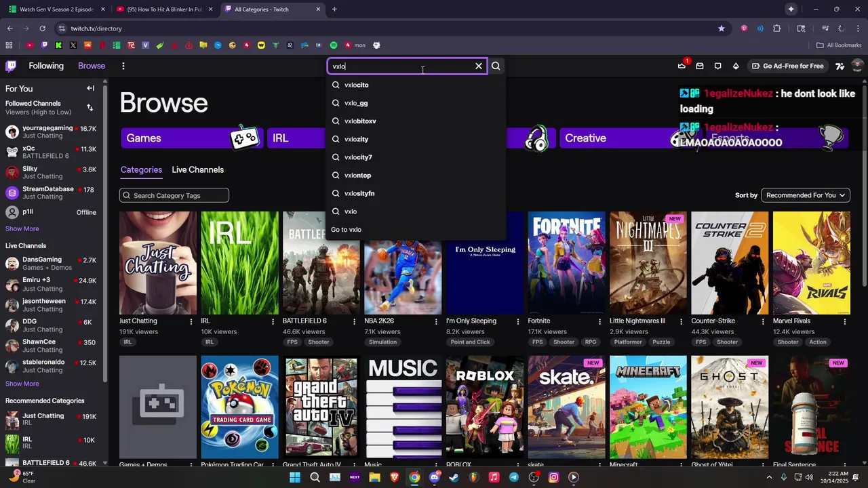Select the vxlontop search suggestion

click(x=416, y=176)
